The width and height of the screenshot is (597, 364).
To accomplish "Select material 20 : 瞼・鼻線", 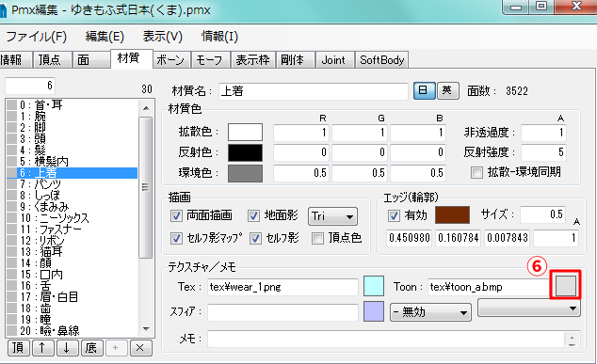I will [x=73, y=331].
